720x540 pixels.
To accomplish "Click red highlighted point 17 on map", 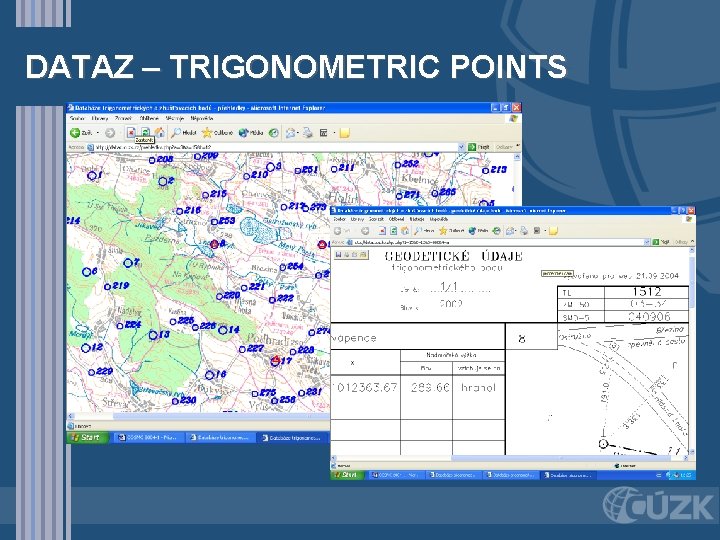I will pyautogui.click(x=276, y=360).
